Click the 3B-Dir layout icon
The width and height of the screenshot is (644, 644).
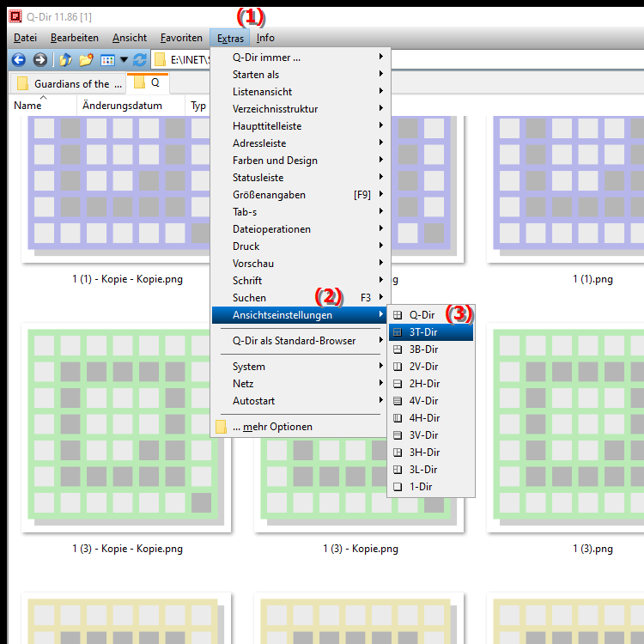398,349
